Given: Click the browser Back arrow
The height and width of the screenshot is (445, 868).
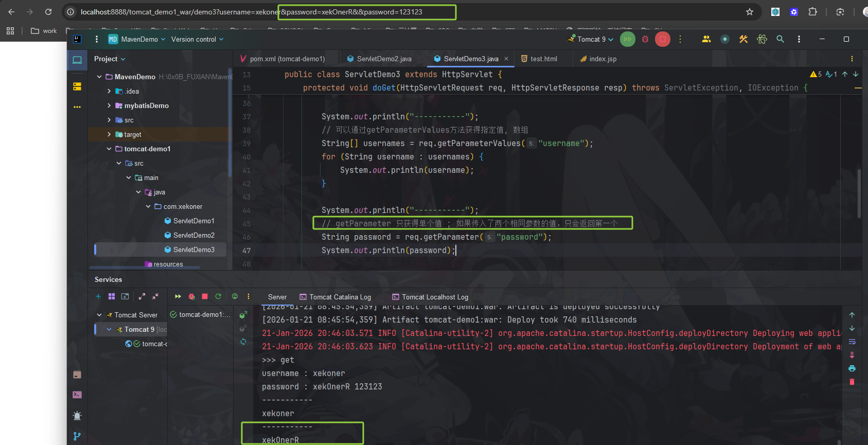Looking at the screenshot, I should pyautogui.click(x=11, y=12).
